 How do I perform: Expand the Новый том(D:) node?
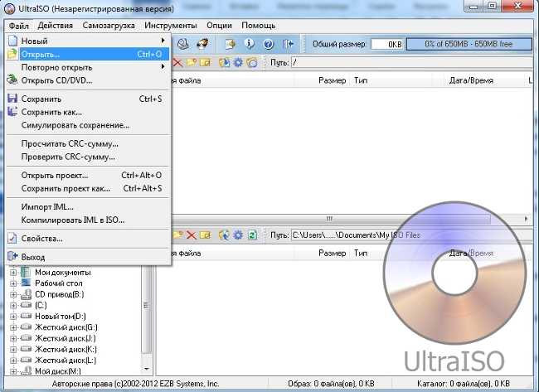click(13, 317)
